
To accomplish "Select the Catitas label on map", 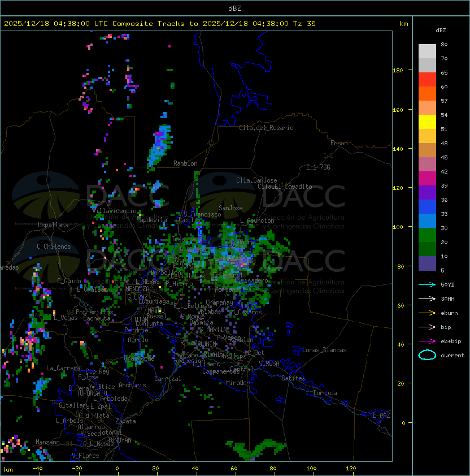I will (293, 378).
